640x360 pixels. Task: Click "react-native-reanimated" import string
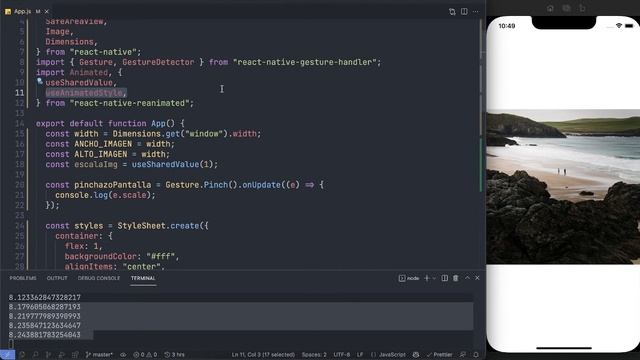129,103
